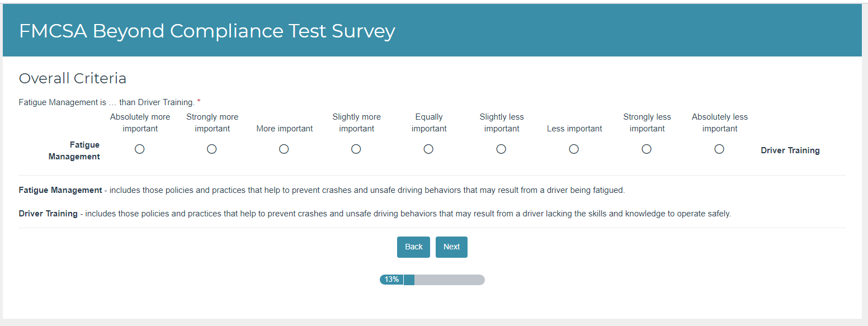The width and height of the screenshot is (868, 326).
Task: Click the FMCSA Beyond Compliance Test Survey title
Action: tap(207, 31)
